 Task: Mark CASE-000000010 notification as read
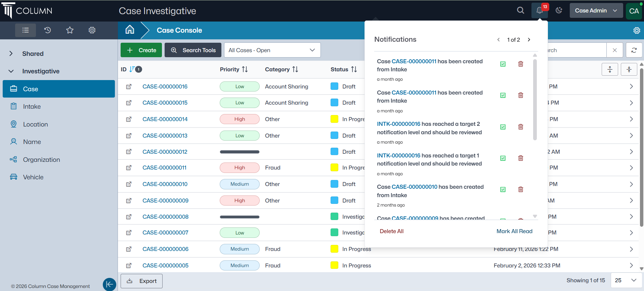pos(503,189)
